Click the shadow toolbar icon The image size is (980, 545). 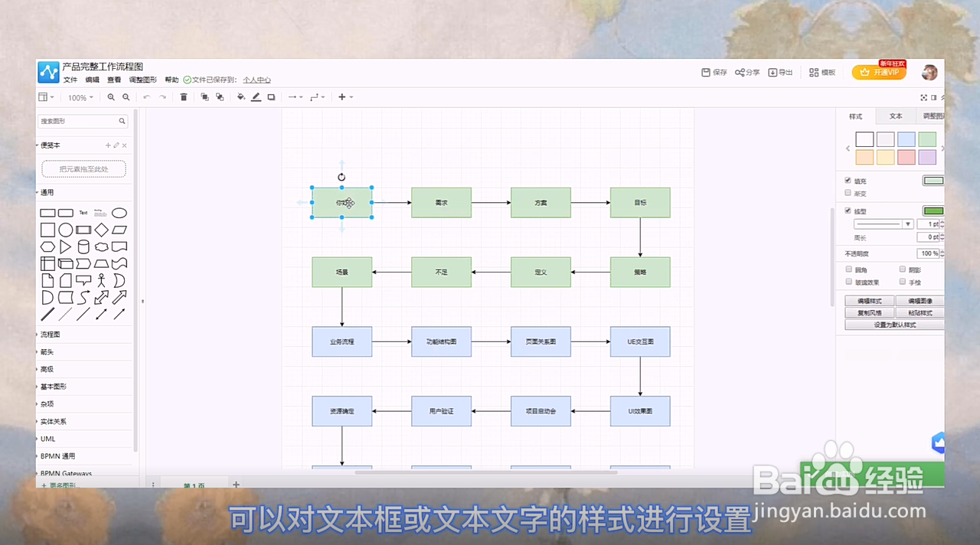pyautogui.click(x=271, y=97)
